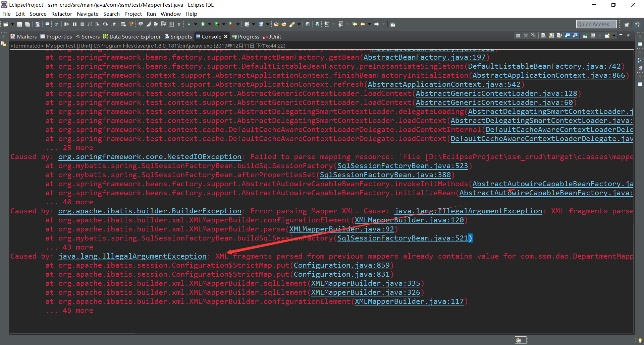Open the Run configurations dropdown arrow
The height and width of the screenshot is (345, 644).
pos(210,24)
